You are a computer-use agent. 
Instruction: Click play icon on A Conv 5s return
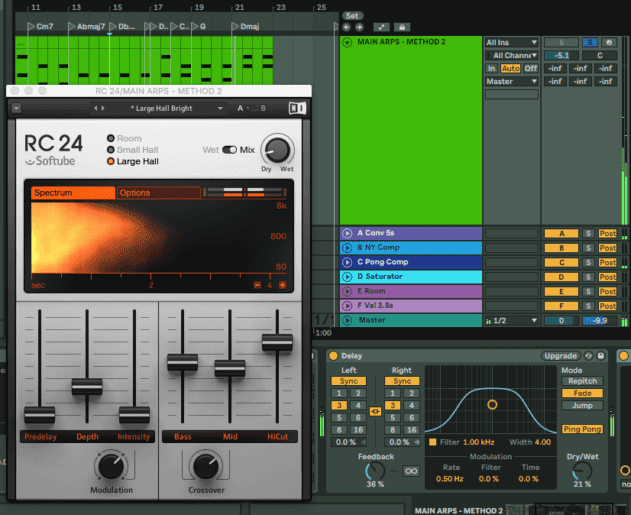click(x=347, y=233)
